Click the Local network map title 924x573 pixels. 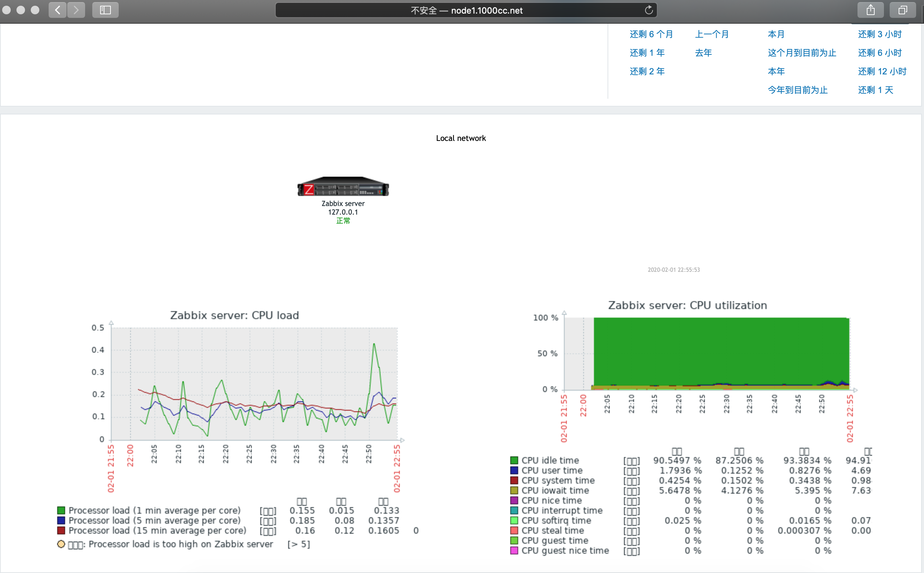coord(461,138)
